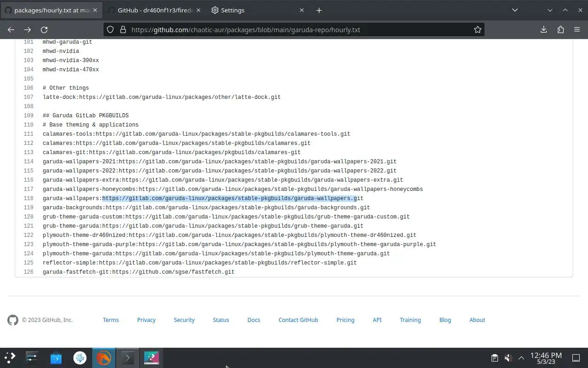Image resolution: width=588 pixels, height=368 pixels.
Task: Click the reflector-simple line
Action: pos(200,263)
